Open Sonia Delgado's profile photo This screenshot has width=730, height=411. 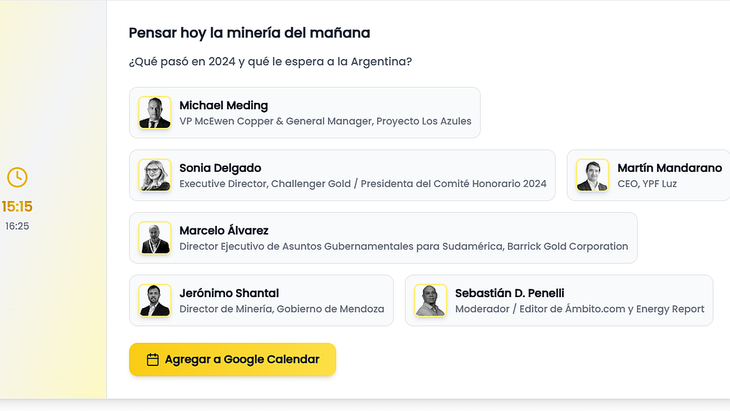(155, 175)
